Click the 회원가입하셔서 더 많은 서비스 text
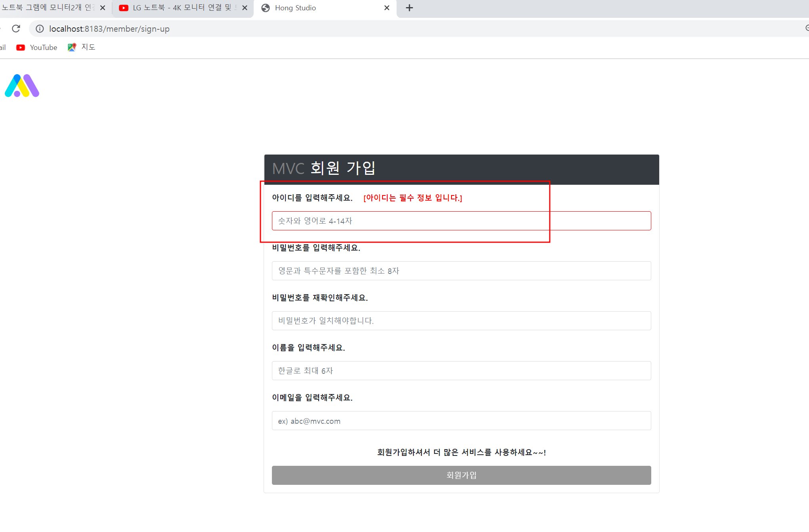Screen dimensions: 809x532 (x=461, y=452)
